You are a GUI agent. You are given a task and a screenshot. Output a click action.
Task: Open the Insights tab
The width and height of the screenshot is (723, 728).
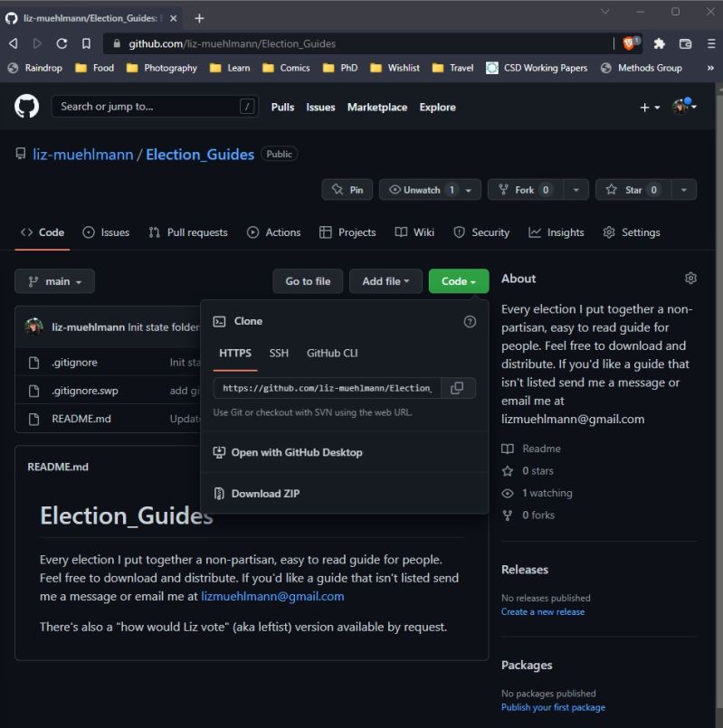coord(557,232)
